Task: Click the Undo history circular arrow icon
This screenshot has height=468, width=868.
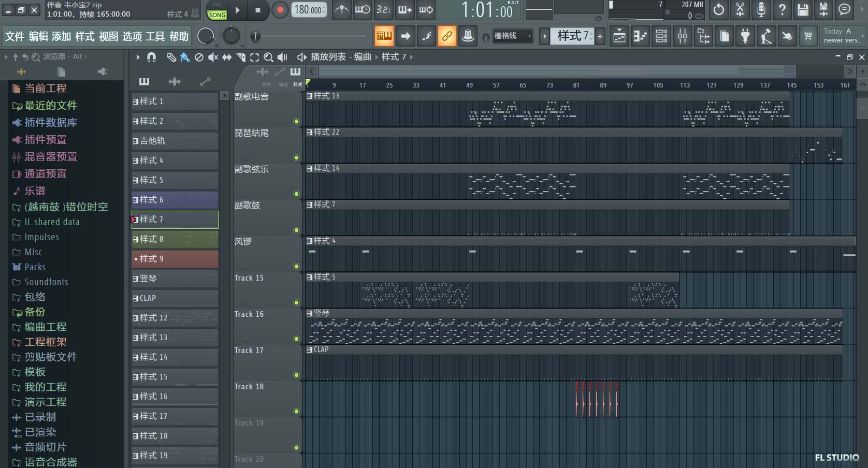Action: [719, 9]
